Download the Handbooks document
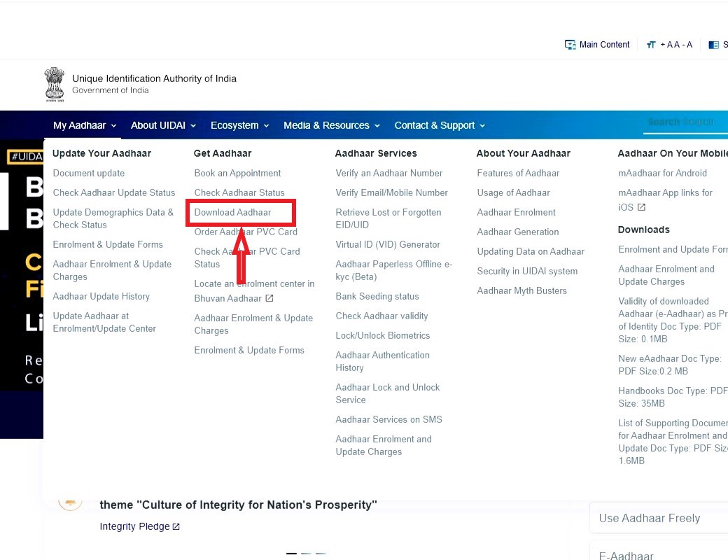Image resolution: width=728 pixels, height=560 pixels. pos(673,397)
